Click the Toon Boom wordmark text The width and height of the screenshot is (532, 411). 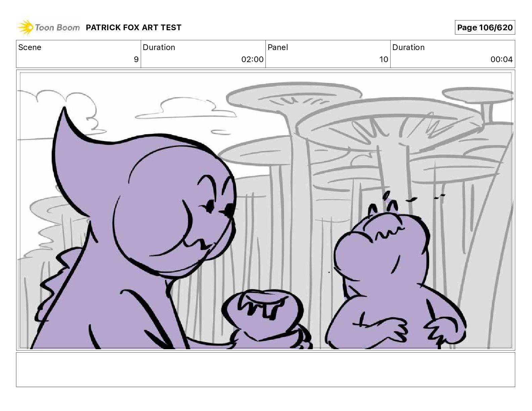(x=57, y=28)
